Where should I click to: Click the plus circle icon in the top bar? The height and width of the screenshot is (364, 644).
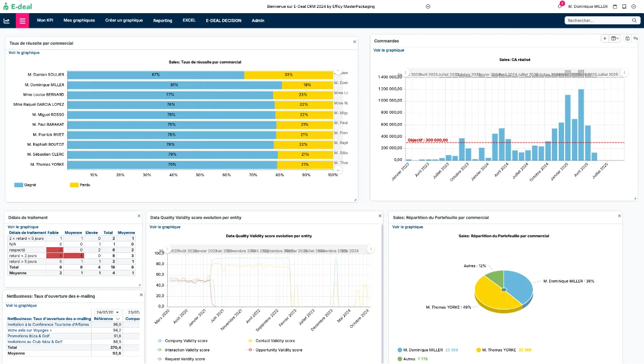pos(428,6)
